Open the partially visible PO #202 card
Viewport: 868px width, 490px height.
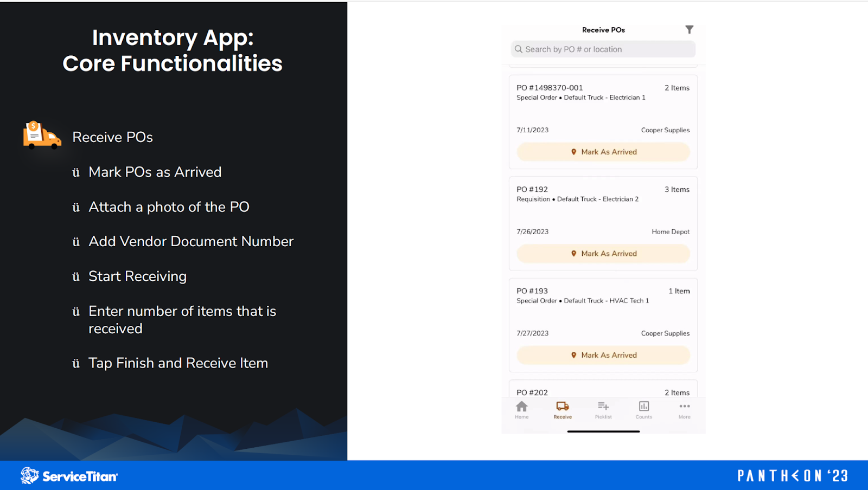click(x=603, y=389)
